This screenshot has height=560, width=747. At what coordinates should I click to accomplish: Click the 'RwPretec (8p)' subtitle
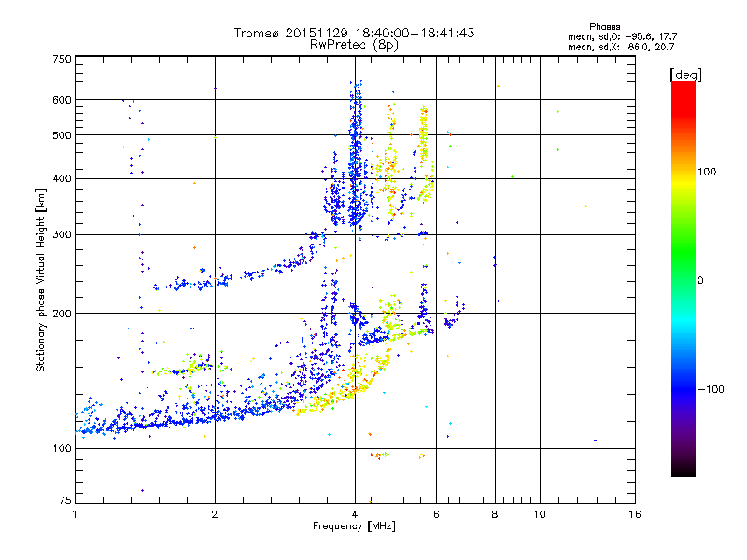(x=354, y=45)
